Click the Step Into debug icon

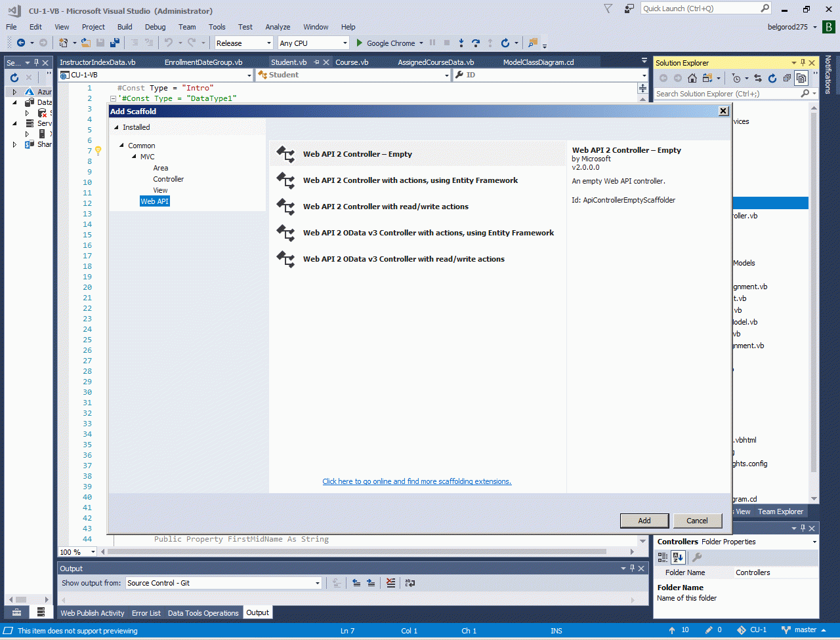pos(461,43)
